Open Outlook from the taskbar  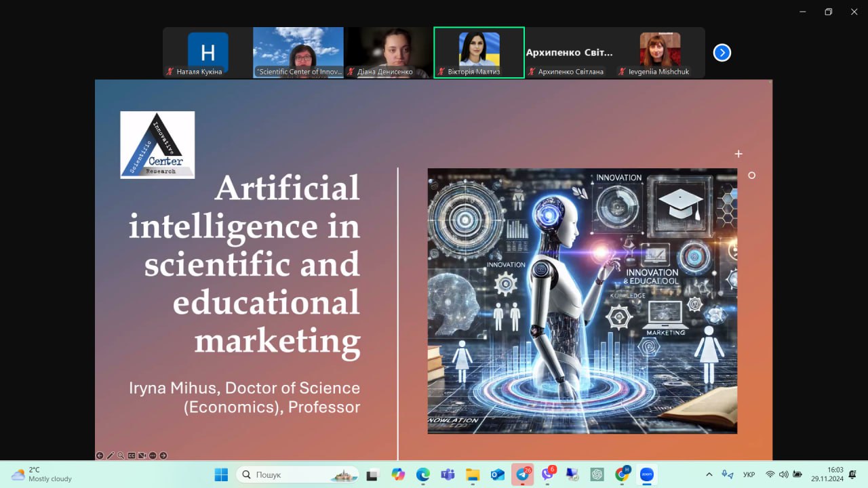498,474
